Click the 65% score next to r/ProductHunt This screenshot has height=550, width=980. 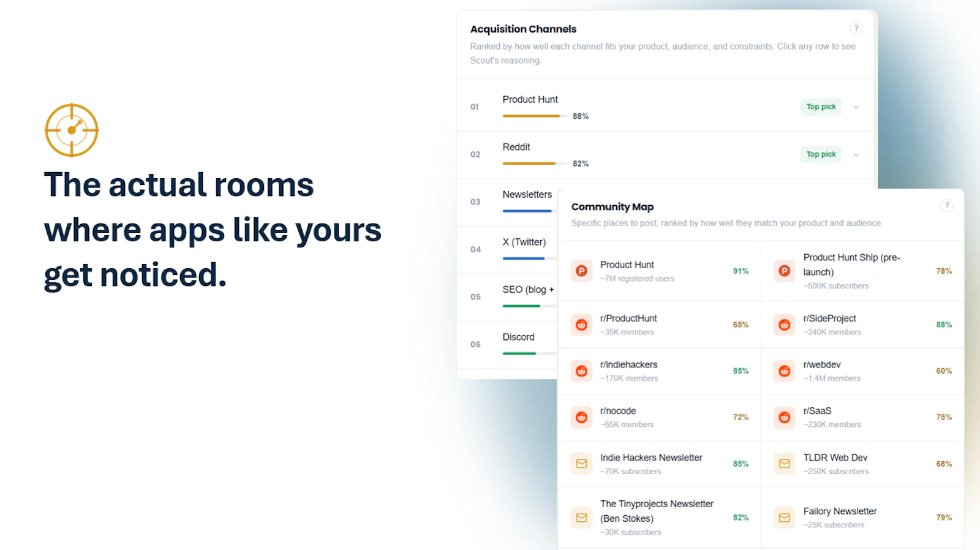point(741,325)
